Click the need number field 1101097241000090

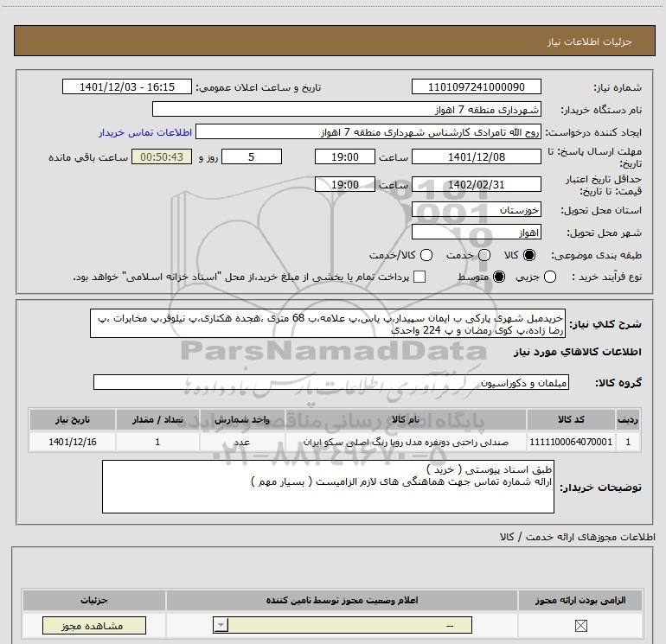point(476,86)
